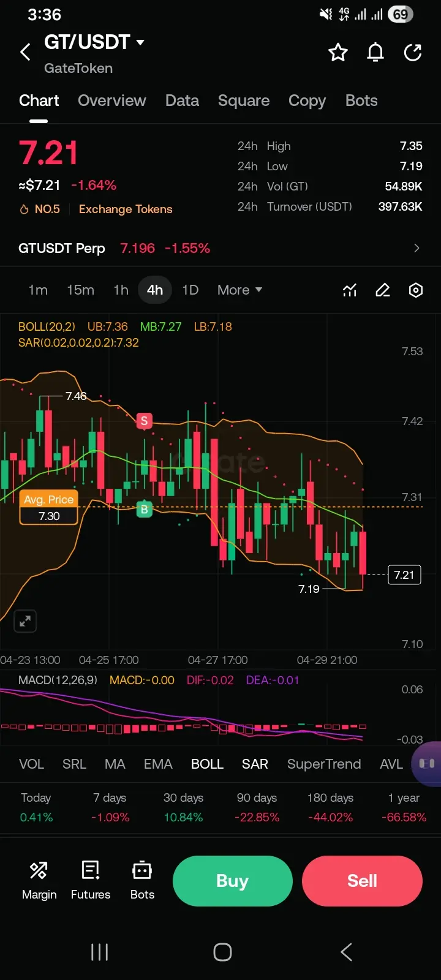Screen dimensions: 441x980
Task: Open the GT/USDT pair selector dropdown
Action: click(x=94, y=42)
